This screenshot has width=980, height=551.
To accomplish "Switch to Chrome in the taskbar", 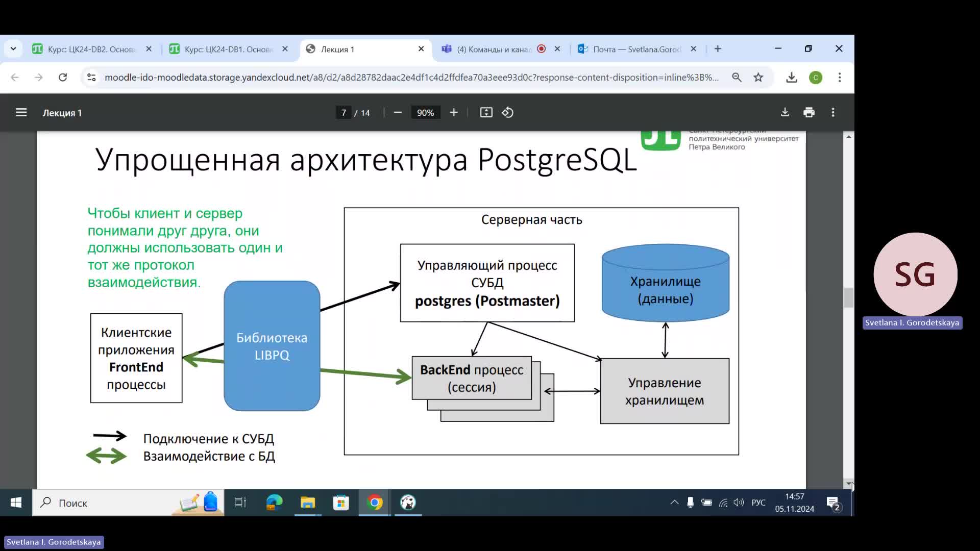I will pos(375,503).
